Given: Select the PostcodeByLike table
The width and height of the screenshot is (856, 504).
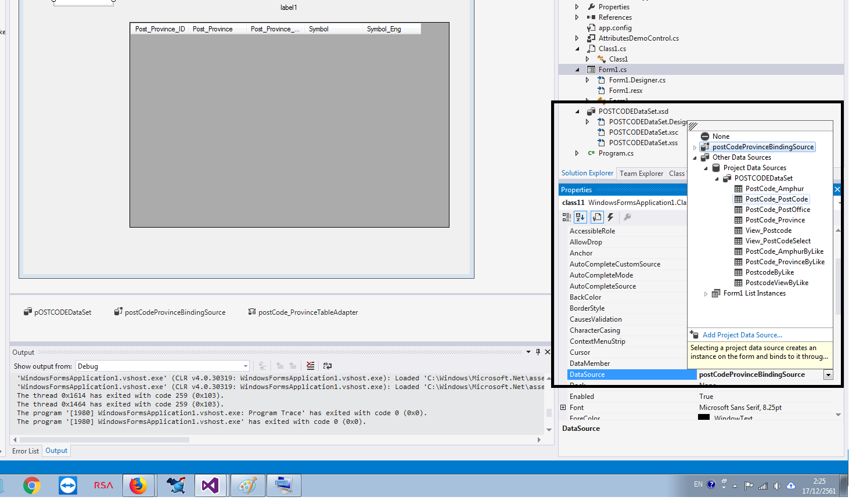Looking at the screenshot, I should [x=769, y=272].
